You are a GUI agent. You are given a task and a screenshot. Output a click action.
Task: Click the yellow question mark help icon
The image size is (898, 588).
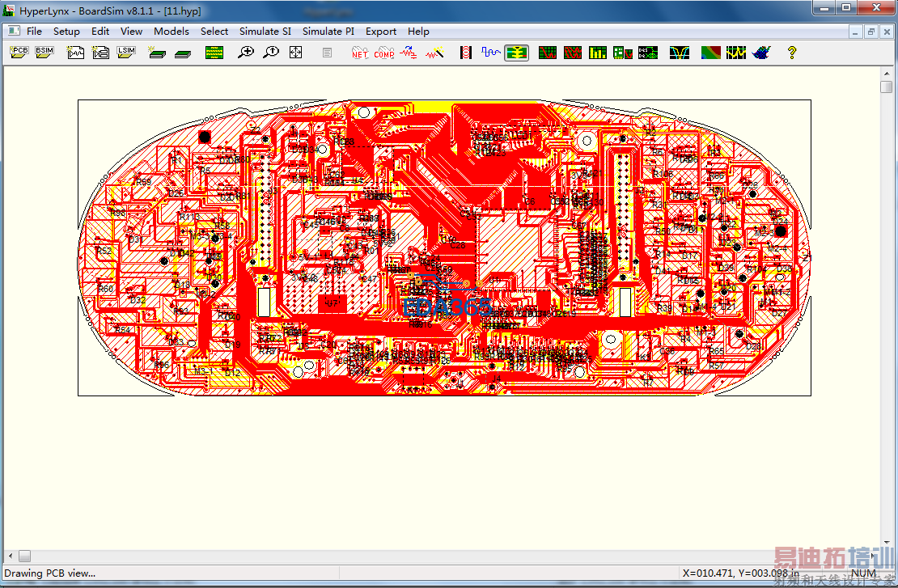(x=791, y=53)
